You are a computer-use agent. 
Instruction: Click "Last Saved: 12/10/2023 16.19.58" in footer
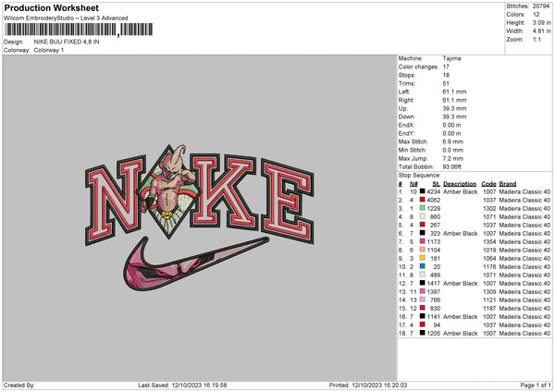[182, 385]
